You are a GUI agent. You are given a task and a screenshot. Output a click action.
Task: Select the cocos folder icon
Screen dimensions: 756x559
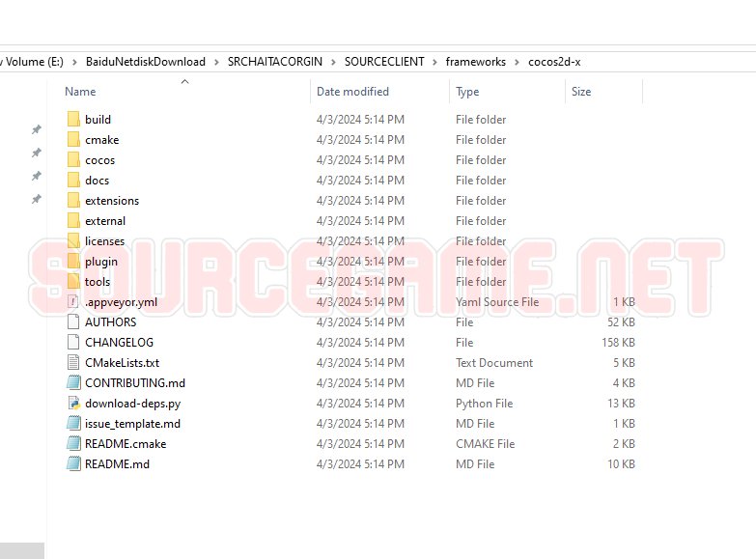pyautogui.click(x=73, y=160)
